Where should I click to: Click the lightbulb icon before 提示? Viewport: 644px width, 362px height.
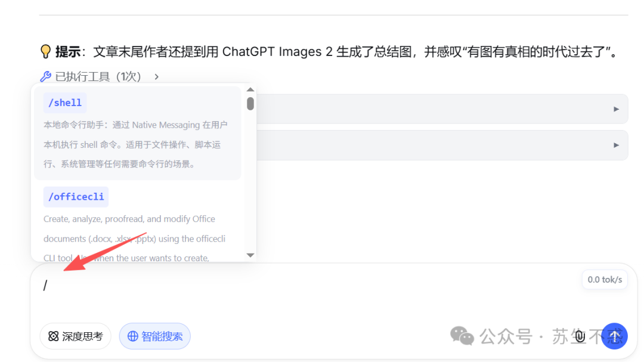click(x=45, y=52)
